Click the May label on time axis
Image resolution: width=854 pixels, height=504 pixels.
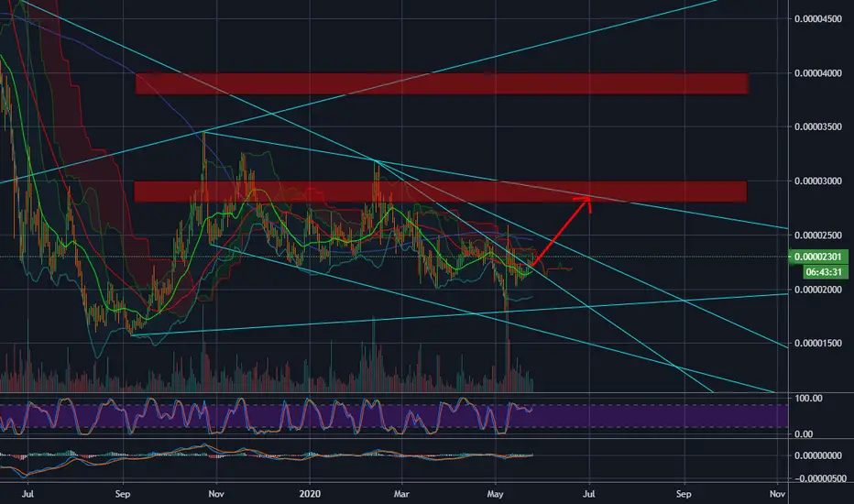(x=495, y=494)
